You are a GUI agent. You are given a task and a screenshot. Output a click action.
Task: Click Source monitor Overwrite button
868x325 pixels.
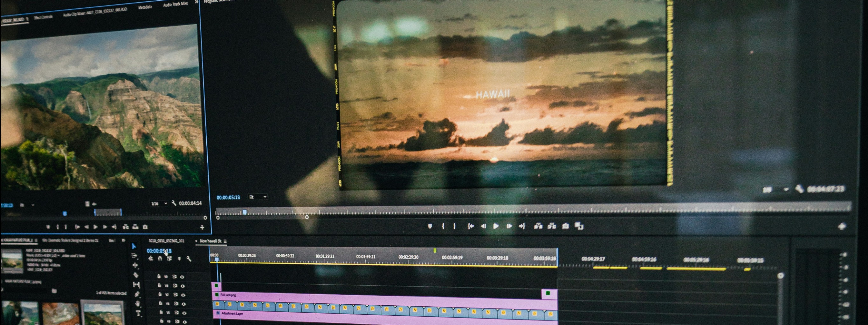[x=135, y=227]
